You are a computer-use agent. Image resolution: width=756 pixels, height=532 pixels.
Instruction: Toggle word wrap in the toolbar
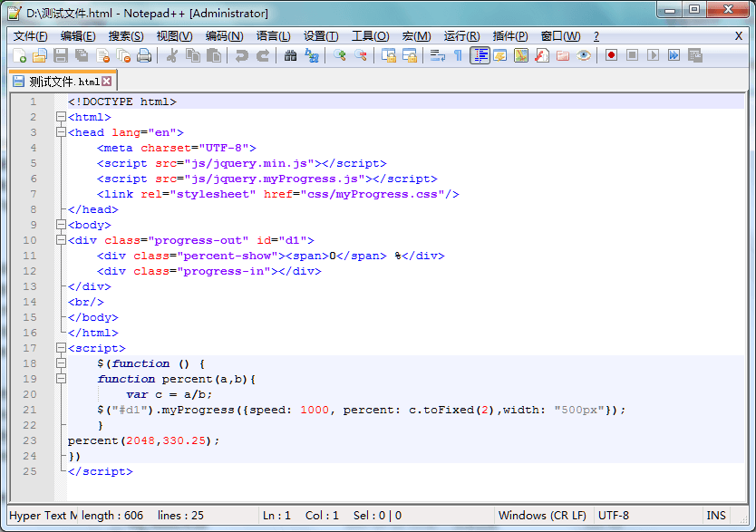437,56
